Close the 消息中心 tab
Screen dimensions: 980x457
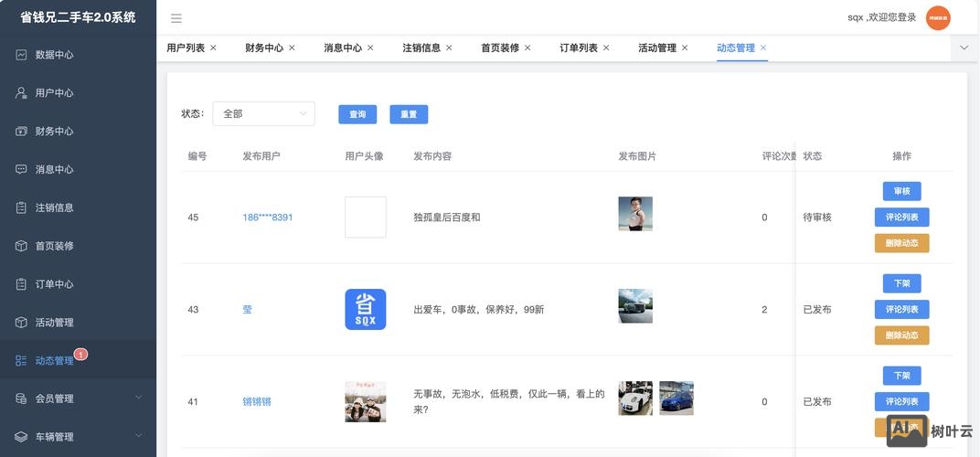point(370,48)
